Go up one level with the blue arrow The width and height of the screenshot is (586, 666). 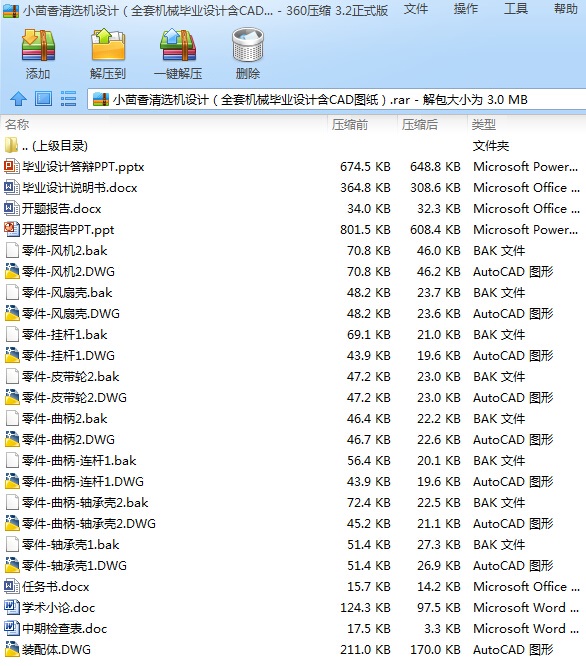point(18,99)
